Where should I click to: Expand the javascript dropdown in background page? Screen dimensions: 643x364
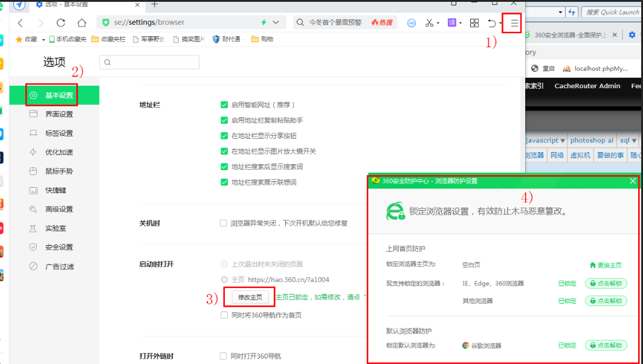pos(563,141)
